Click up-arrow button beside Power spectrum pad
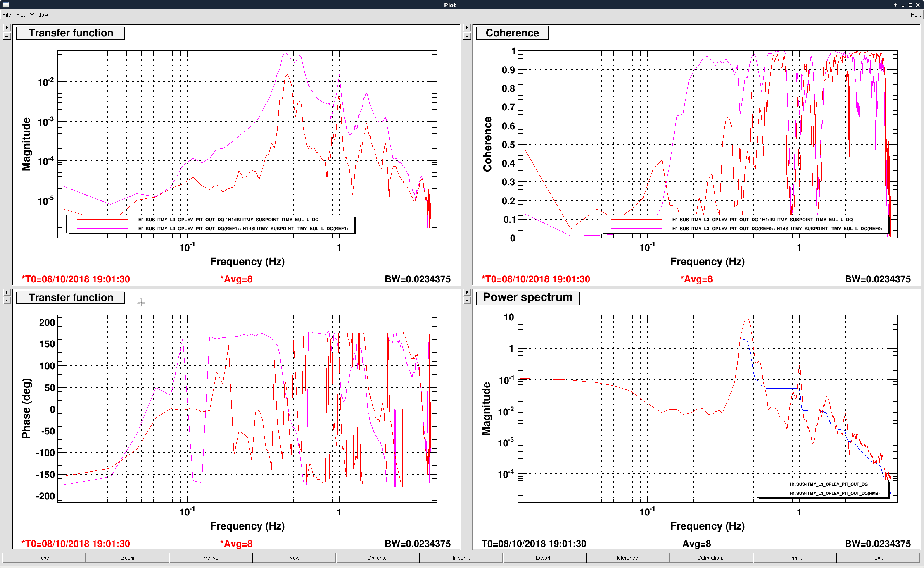This screenshot has width=924, height=568. point(467,301)
